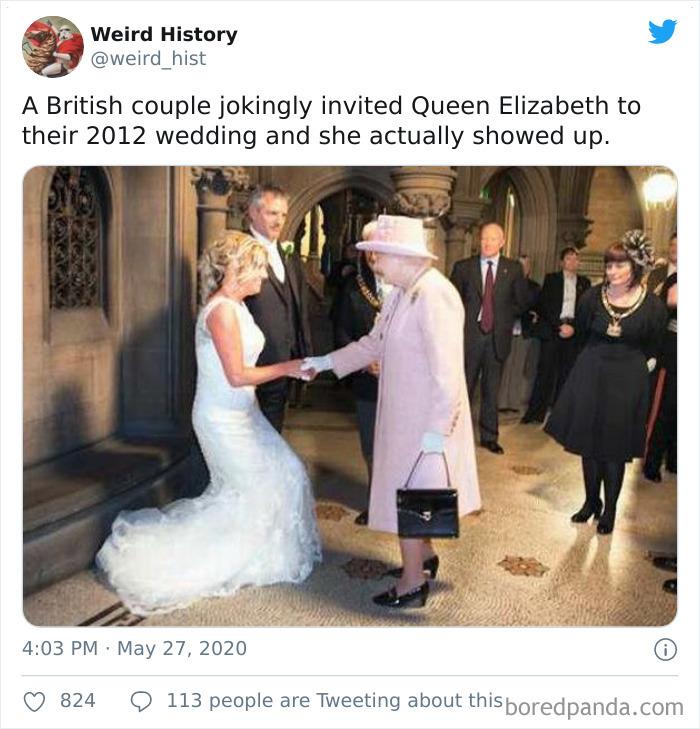Viewport: 700px width, 729px height.
Task: Open "113 people are Tweeting about this"
Action: point(334,701)
